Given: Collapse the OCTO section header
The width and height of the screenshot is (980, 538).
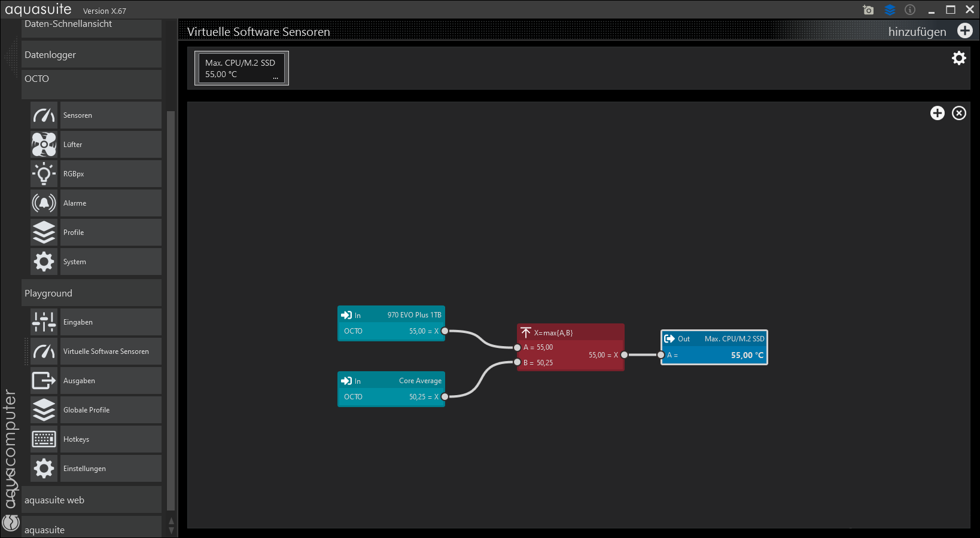Looking at the screenshot, I should 91,79.
